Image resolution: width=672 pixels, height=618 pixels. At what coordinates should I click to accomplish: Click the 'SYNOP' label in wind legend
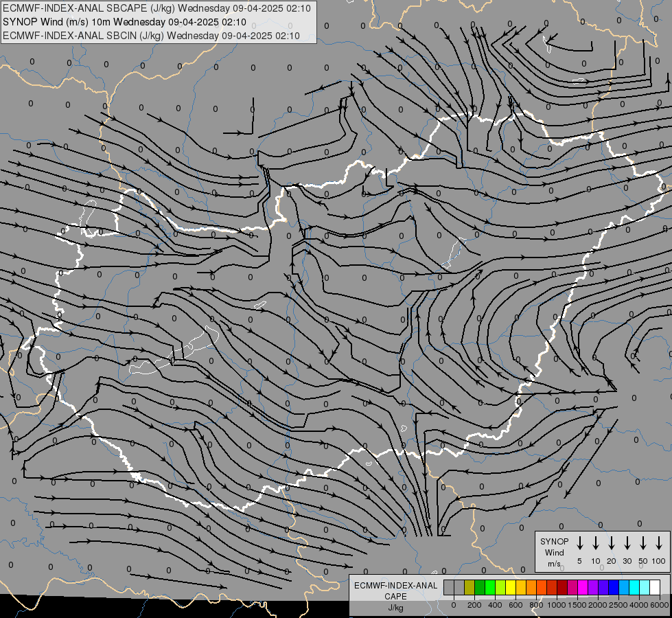click(x=554, y=541)
